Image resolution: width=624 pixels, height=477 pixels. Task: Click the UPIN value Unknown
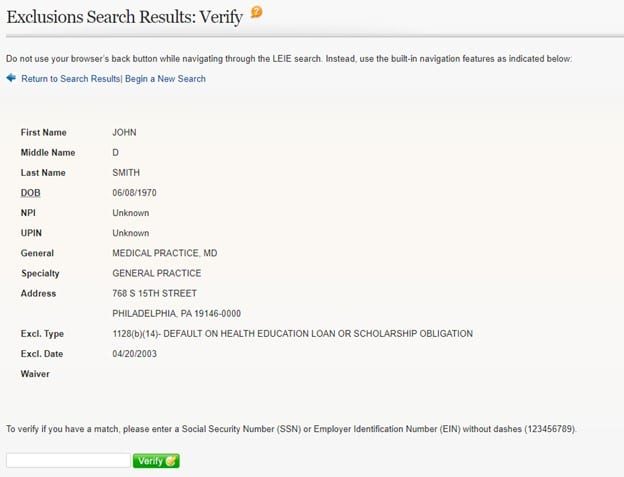tap(131, 233)
